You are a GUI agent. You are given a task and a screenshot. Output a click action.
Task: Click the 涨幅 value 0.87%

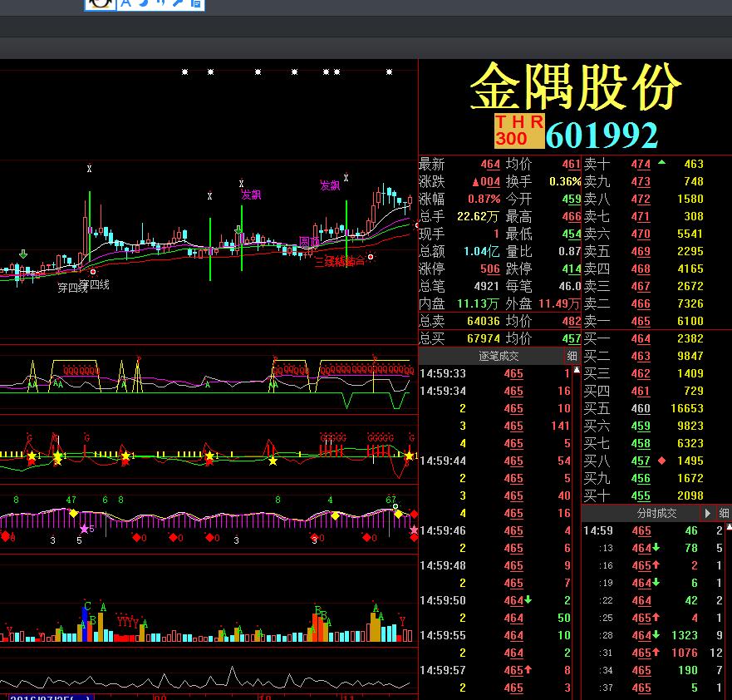click(484, 199)
